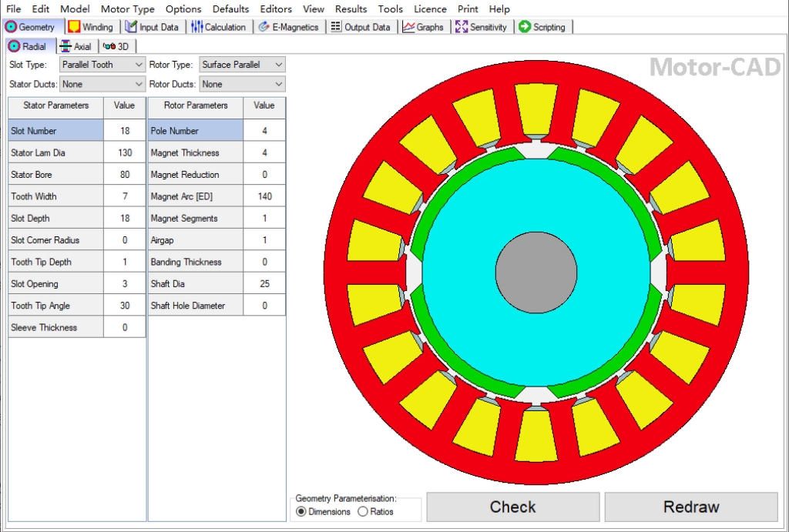Switch to the 3D view sub-tab
789x532 pixels.
116,46
